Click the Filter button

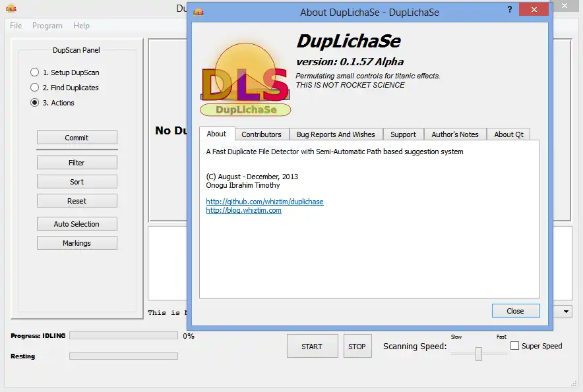click(x=77, y=163)
